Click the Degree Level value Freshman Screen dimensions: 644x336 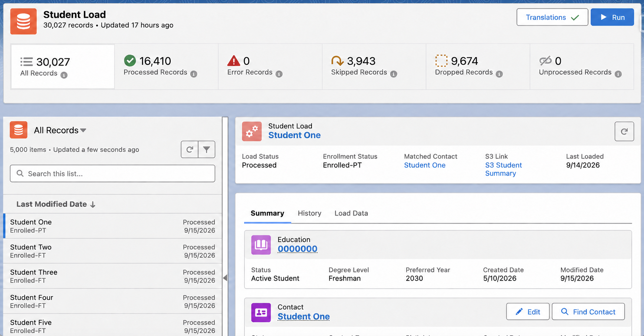click(345, 279)
